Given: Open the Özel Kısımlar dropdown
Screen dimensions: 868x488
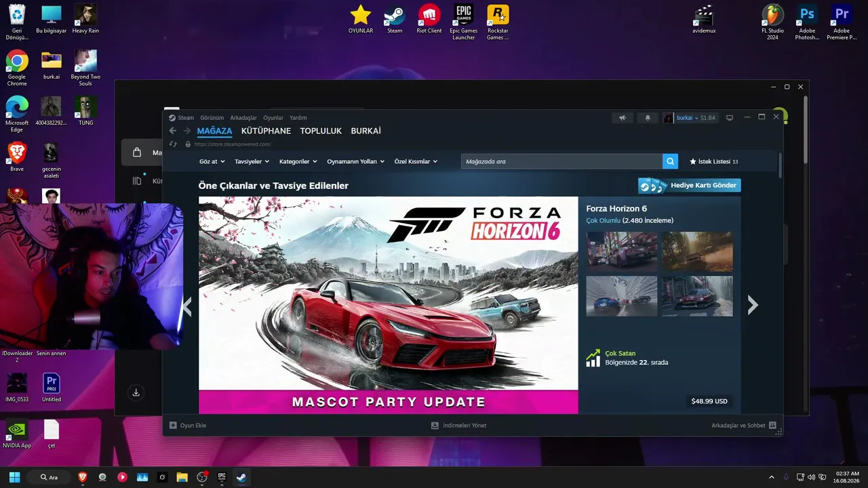Looking at the screenshot, I should (416, 161).
